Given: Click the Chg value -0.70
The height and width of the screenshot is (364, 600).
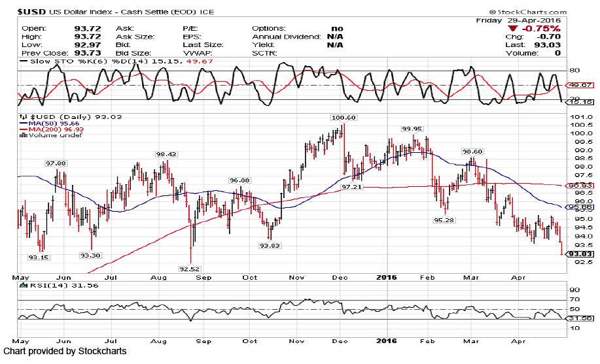Looking at the screenshot, I should click(548, 37).
